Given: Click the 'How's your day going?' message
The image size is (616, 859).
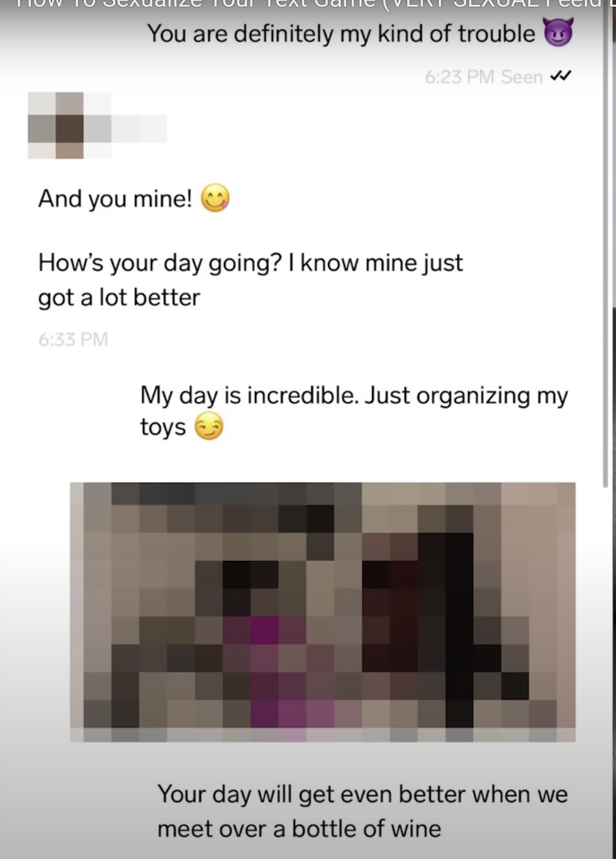Looking at the screenshot, I should (x=250, y=280).
